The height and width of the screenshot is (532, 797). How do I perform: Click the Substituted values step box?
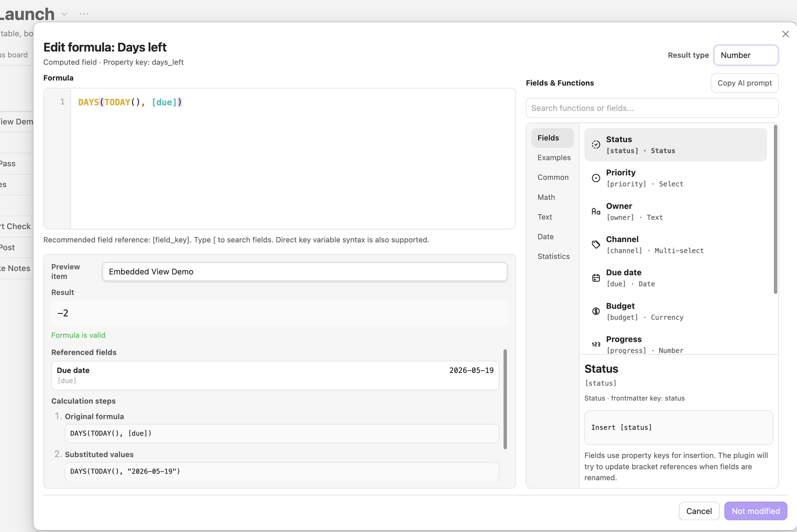(x=282, y=471)
